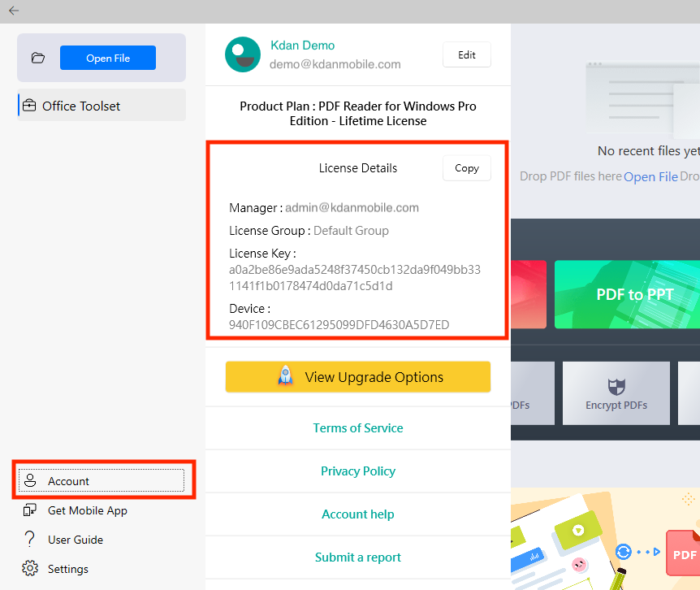The width and height of the screenshot is (700, 590).
Task: Open Terms of Service link
Action: 357,428
